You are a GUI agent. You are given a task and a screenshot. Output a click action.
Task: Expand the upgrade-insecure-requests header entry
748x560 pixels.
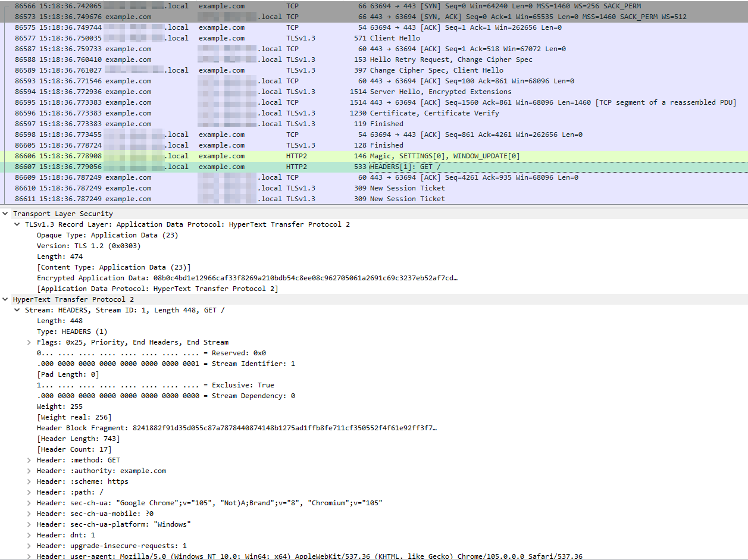[28, 546]
